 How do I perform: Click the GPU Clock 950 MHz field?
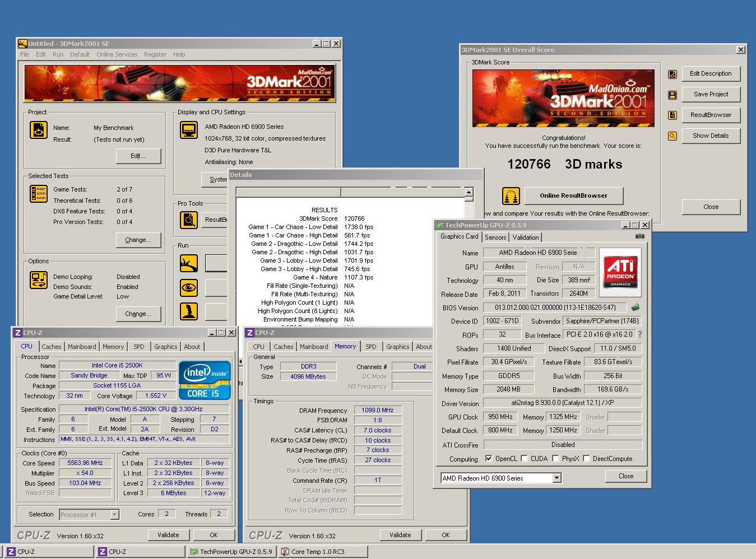[500, 417]
